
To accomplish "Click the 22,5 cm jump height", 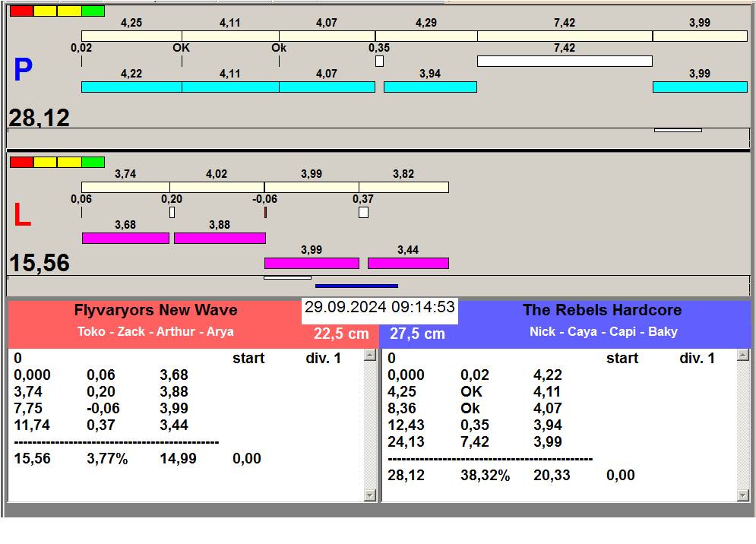I will (341, 334).
